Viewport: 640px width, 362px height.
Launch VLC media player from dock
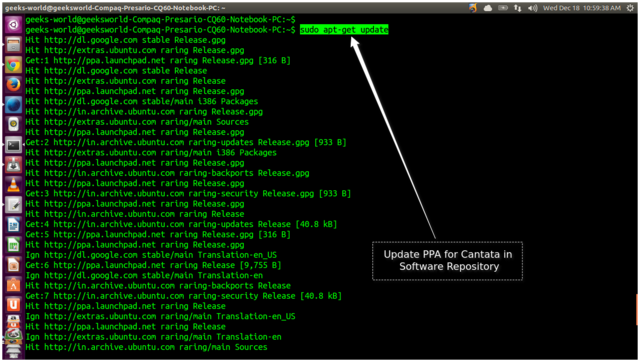pos(13,185)
